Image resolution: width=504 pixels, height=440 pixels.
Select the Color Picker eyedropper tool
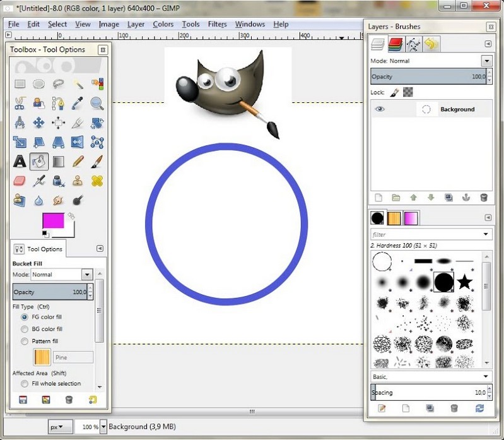pos(78,104)
